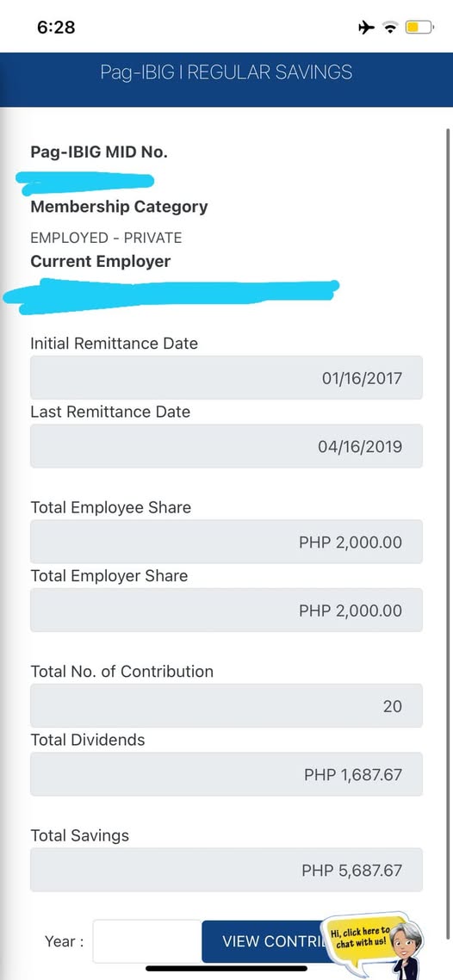This screenshot has width=453, height=980.
Task: Tap the Wi-Fi status icon
Action: [x=391, y=27]
